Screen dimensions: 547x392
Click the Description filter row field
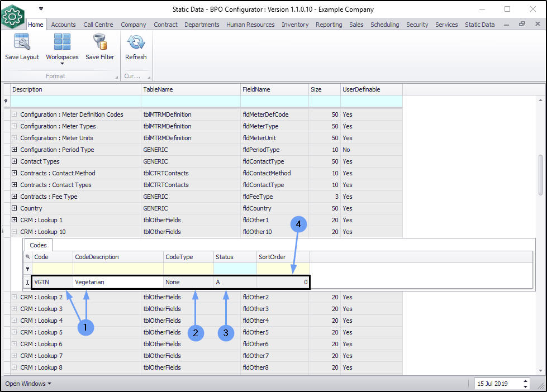coord(75,101)
